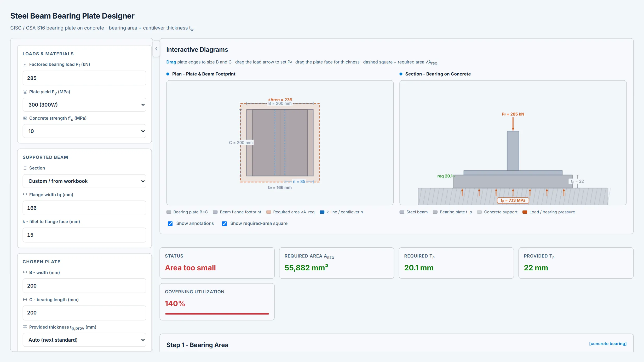Click the k-line / cantilever n legend swatch
Viewport: 644px width, 362px height.
(322, 212)
